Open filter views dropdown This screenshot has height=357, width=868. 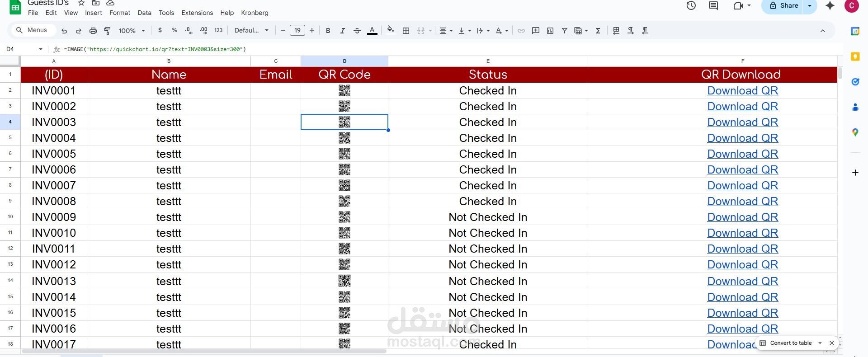(580, 30)
